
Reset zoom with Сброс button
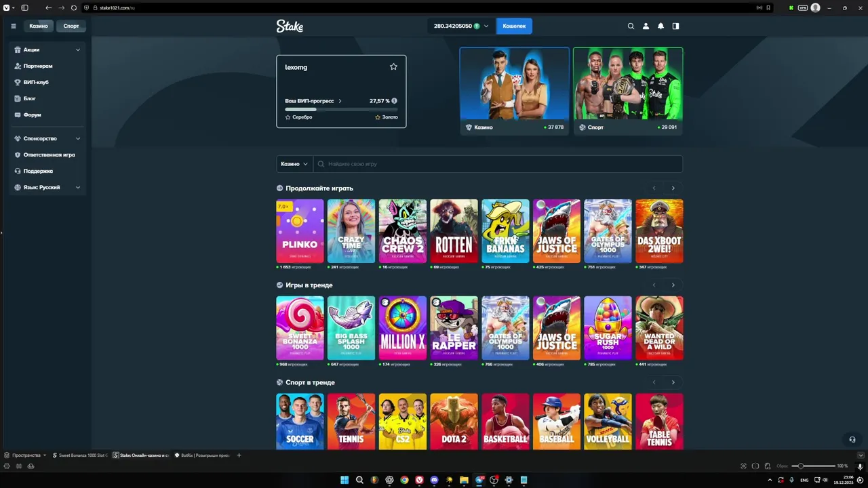pos(782,466)
